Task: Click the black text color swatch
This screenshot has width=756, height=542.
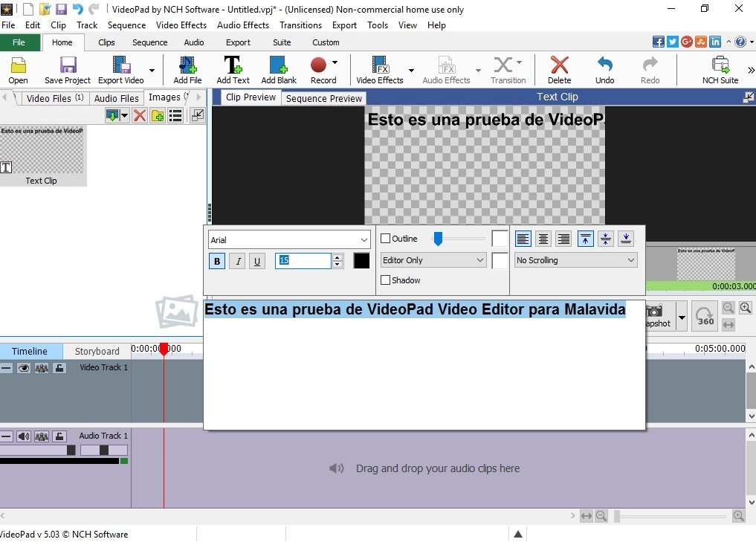Action: (361, 261)
